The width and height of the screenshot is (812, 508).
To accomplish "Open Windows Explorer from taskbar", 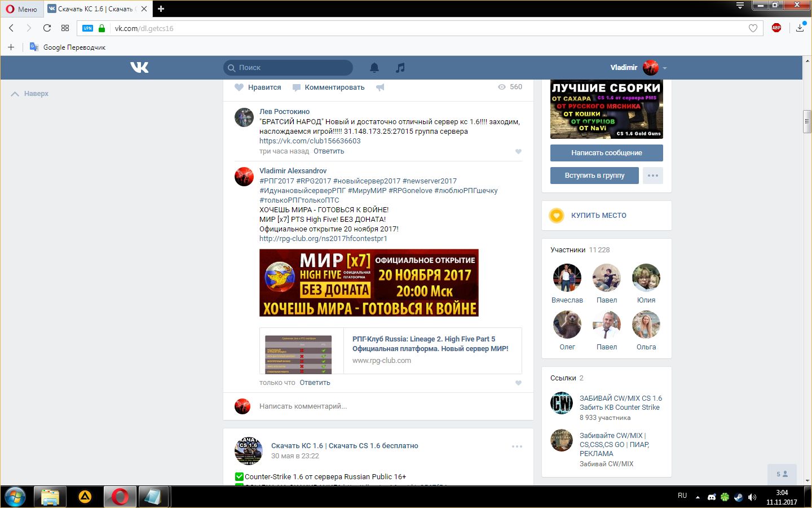I will [x=50, y=497].
